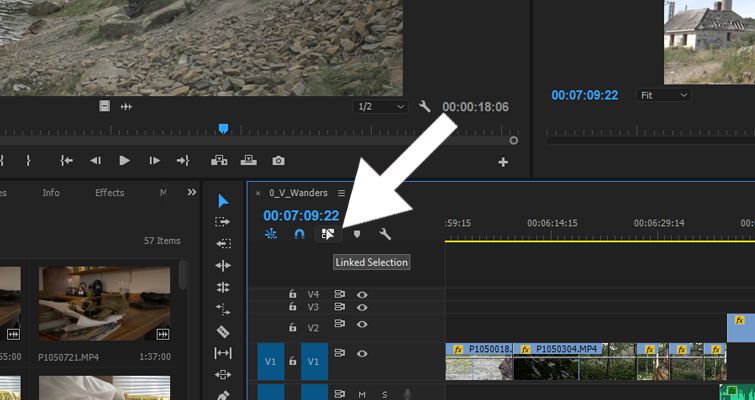
Task: Hide track V2 with eye icon
Action: 362,325
